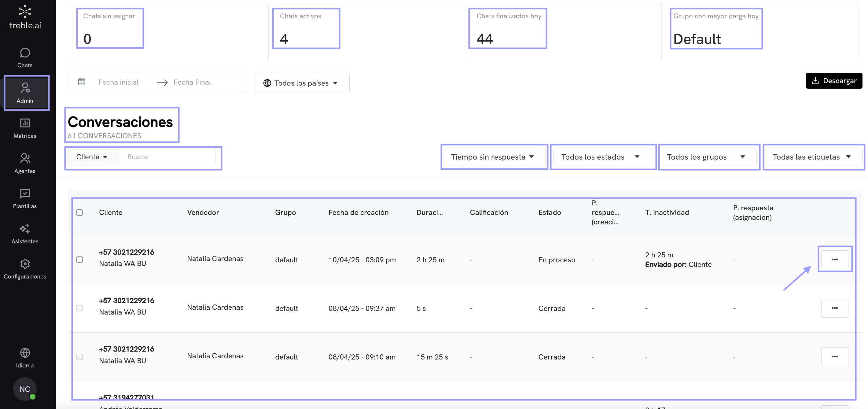Open Métricas in the sidebar
868x409 pixels.
point(25,128)
